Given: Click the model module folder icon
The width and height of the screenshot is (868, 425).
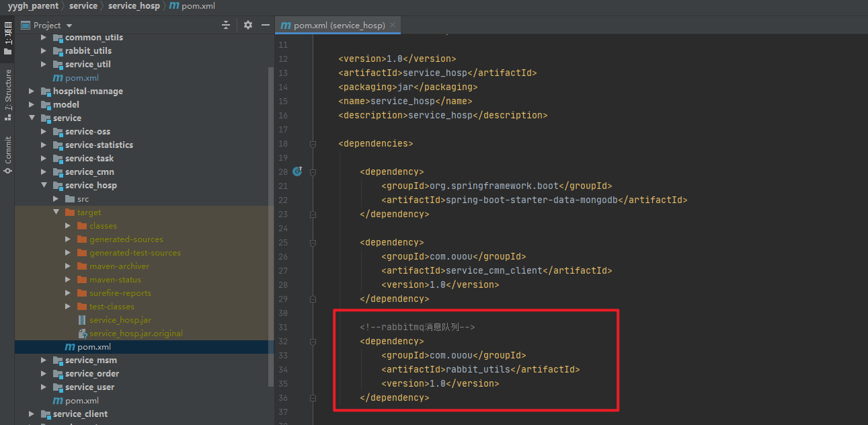Looking at the screenshot, I should click(x=46, y=105).
